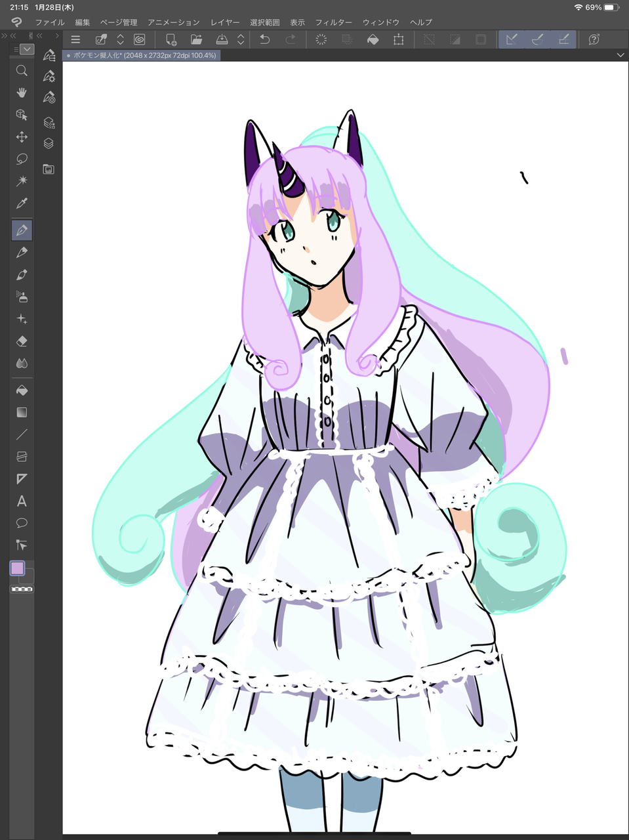
Task: Open the folder-image palette icon
Action: (49, 169)
